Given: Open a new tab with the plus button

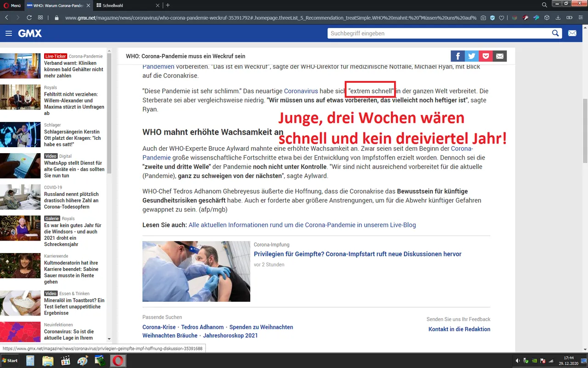Looking at the screenshot, I should tap(168, 5).
